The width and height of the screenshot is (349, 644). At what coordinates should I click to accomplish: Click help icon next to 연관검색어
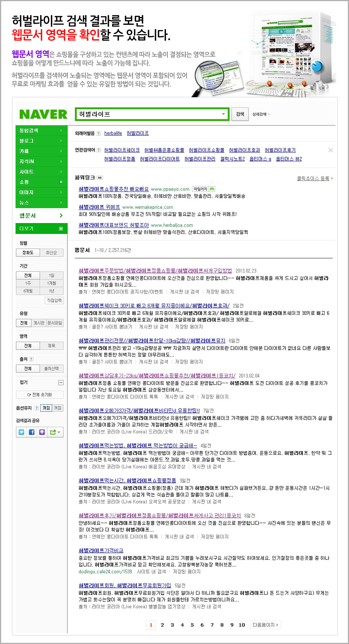pos(98,150)
